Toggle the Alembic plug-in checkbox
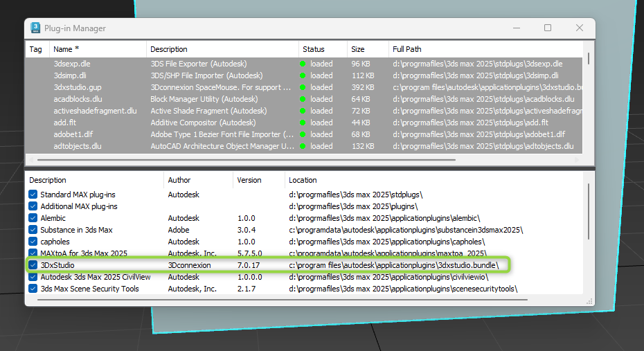644x351 pixels. point(33,218)
